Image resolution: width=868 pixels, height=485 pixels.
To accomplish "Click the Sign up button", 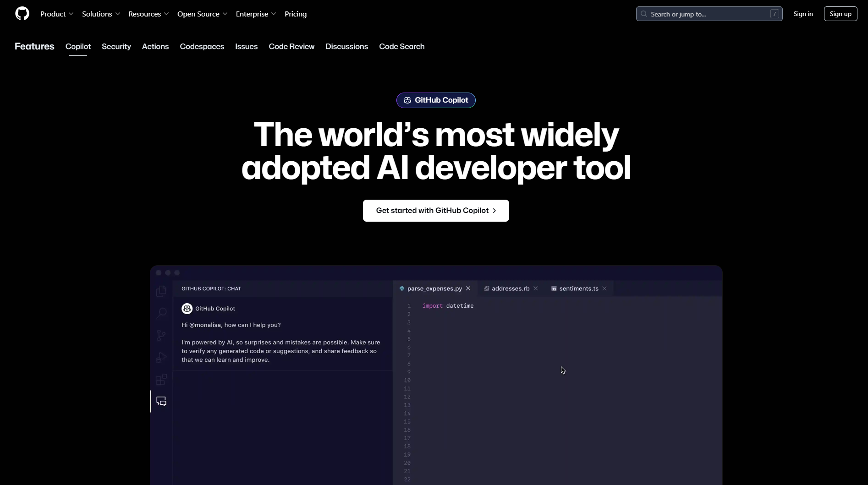I will click(841, 14).
